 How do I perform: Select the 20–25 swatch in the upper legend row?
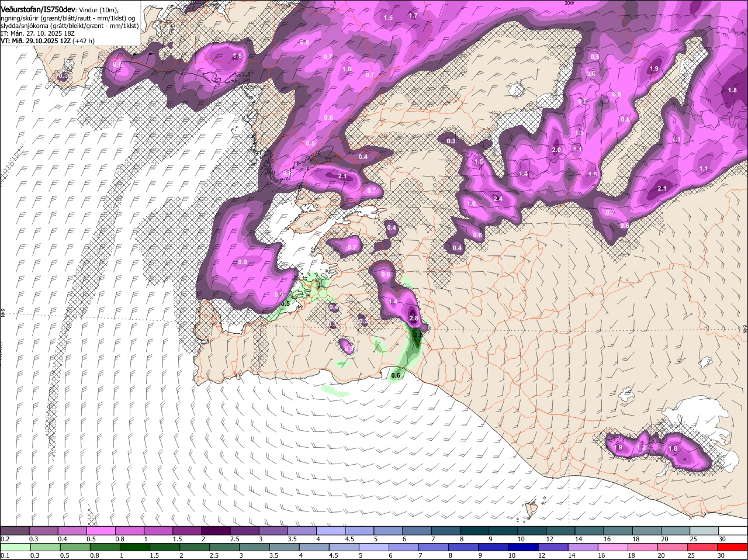[676, 530]
